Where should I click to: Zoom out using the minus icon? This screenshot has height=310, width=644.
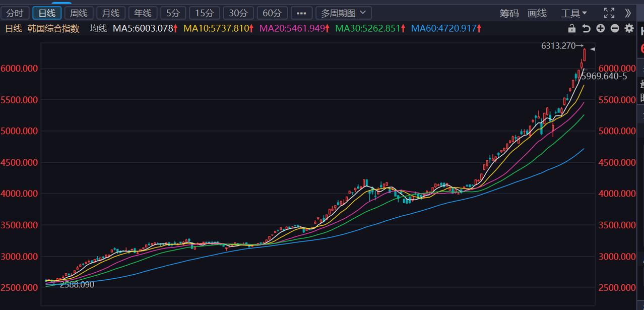pyautogui.click(x=614, y=29)
